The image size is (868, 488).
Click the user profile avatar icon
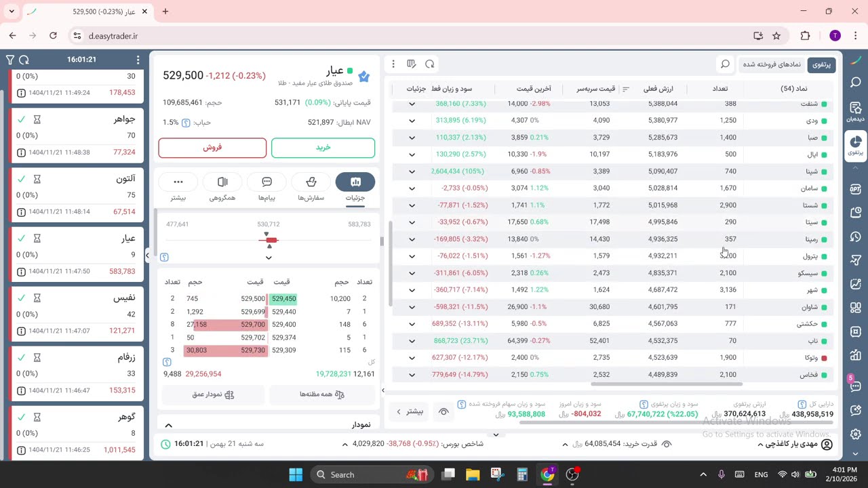pos(827,444)
